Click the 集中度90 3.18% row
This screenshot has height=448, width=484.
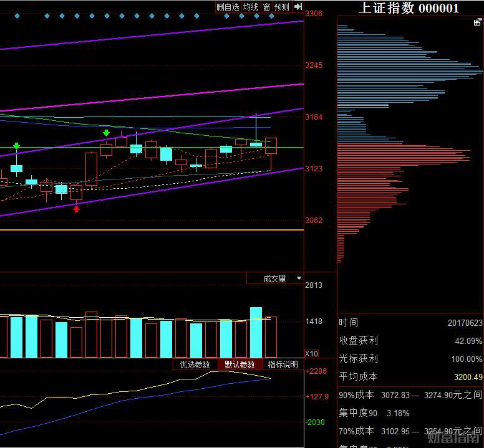[x=374, y=413]
